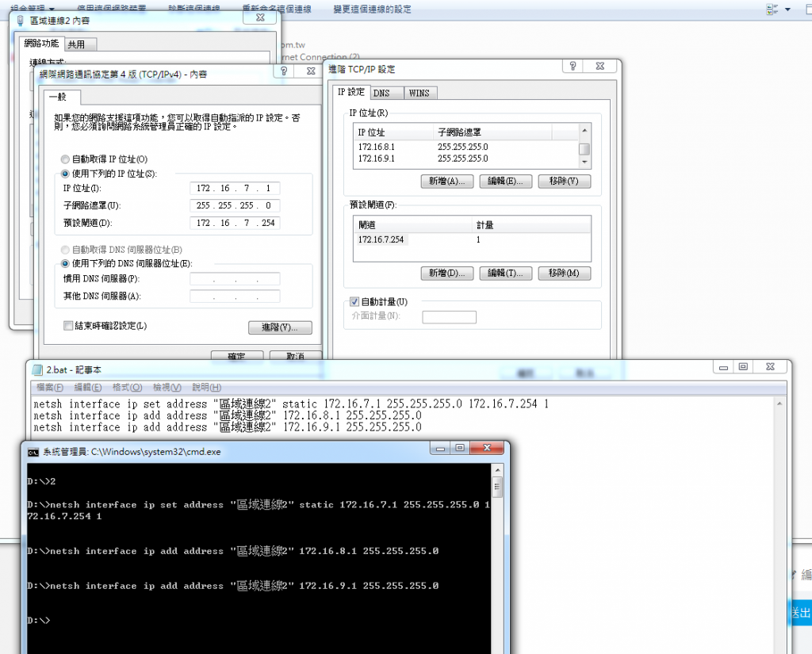Image resolution: width=812 pixels, height=654 pixels.
Task: Click IP list scrollbar down arrow
Action: tap(584, 162)
